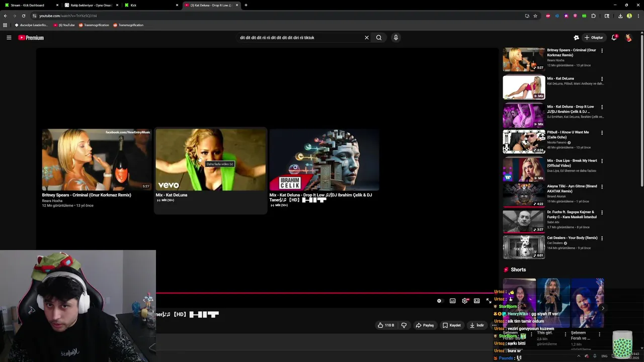
Task: Toggle the autoplay switch in the player
Action: click(439, 301)
